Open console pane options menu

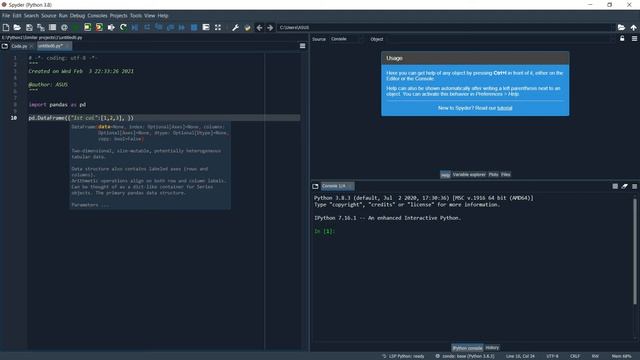click(x=634, y=186)
